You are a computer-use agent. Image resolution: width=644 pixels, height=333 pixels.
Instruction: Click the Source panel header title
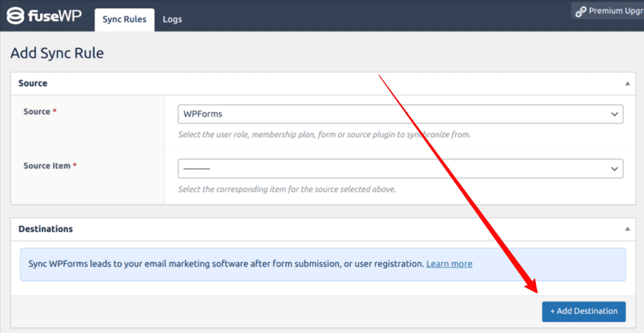[33, 83]
